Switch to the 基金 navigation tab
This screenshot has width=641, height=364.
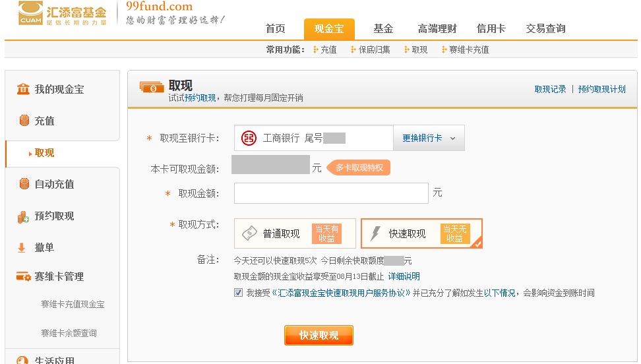click(383, 29)
